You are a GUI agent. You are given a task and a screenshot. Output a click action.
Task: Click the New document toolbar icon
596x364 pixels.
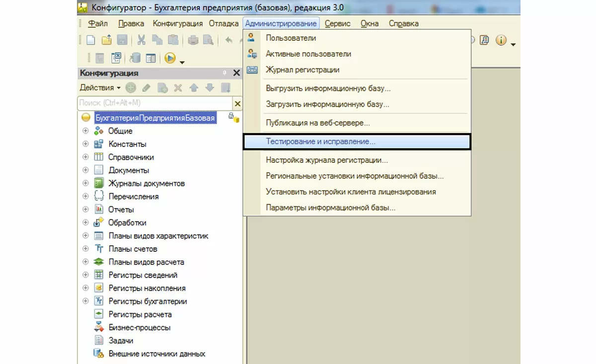coord(91,40)
